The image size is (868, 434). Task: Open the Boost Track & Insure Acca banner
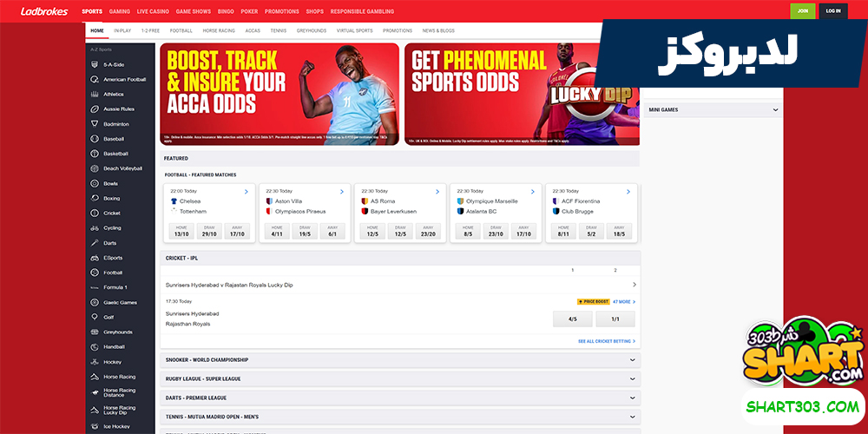279,94
